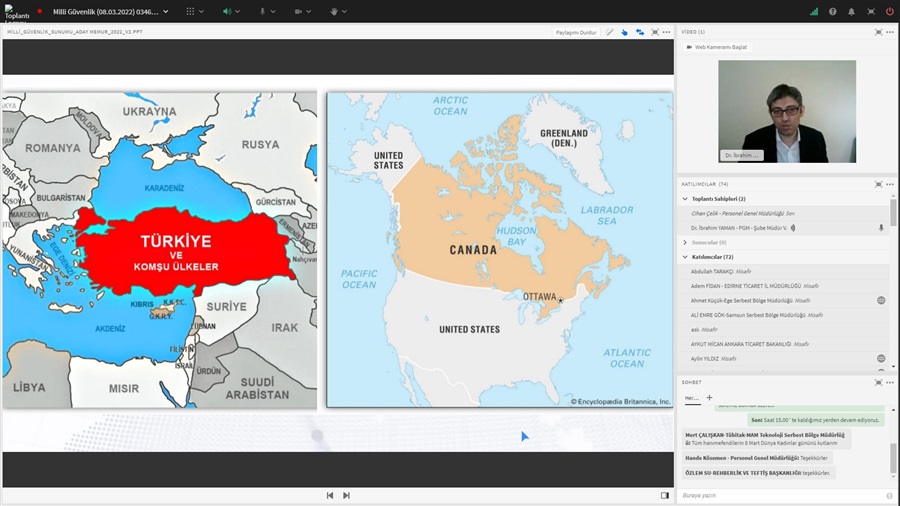Open the Katılımcılar pod options menu
900x506 pixels.
[x=890, y=184]
